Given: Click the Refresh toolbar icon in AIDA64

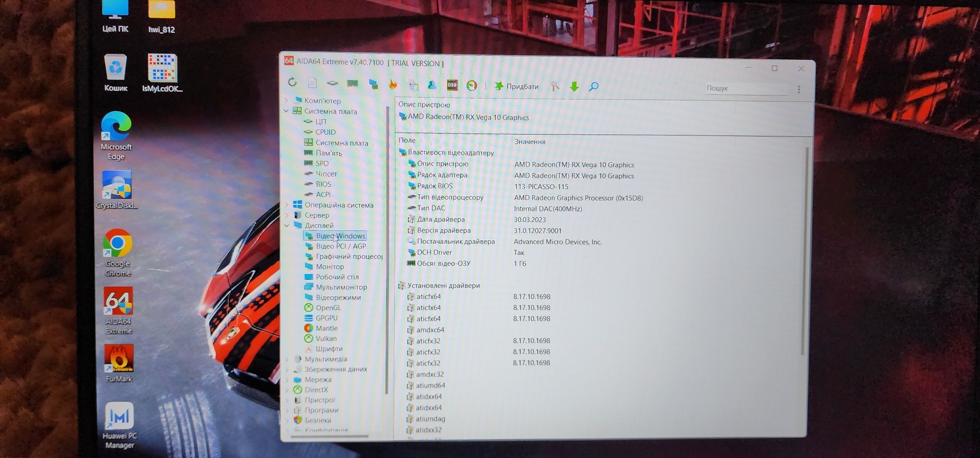Looking at the screenshot, I should [x=293, y=82].
